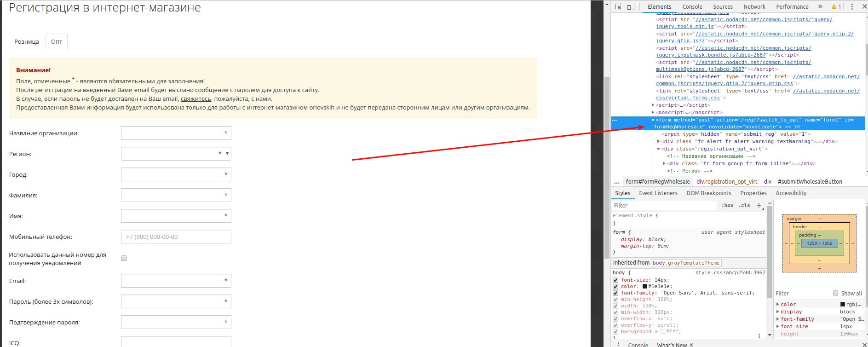Viewport: 868px width, 347px height.
Task: Uncheck the font-size property in body rule
Action: coord(615,280)
